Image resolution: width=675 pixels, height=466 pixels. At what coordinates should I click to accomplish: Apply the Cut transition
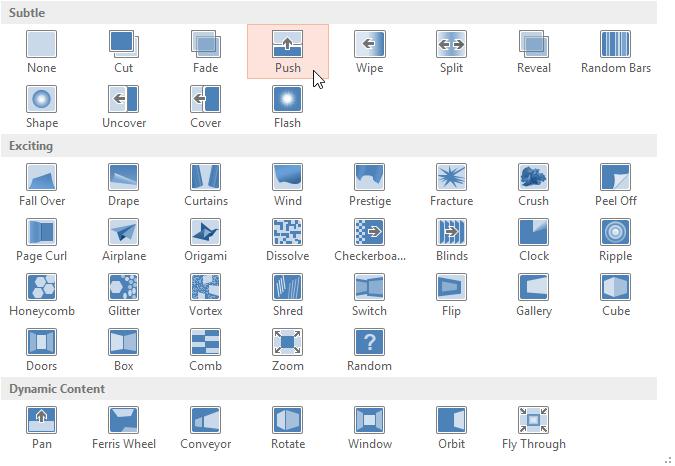pyautogui.click(x=124, y=52)
